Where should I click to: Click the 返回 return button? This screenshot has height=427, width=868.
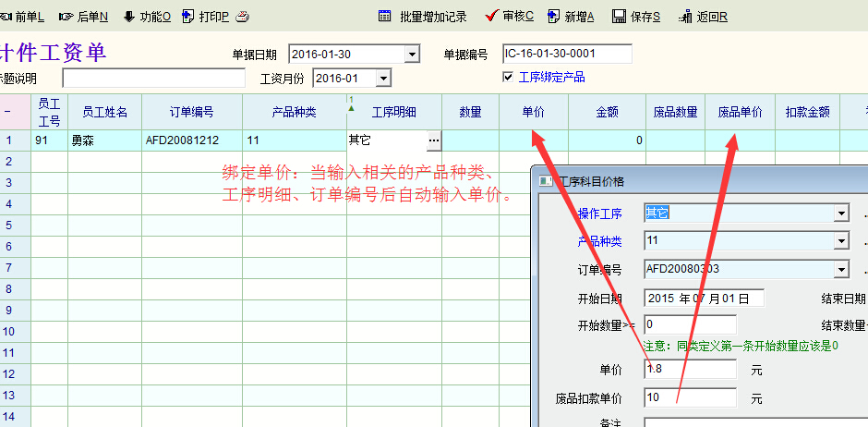point(686,17)
